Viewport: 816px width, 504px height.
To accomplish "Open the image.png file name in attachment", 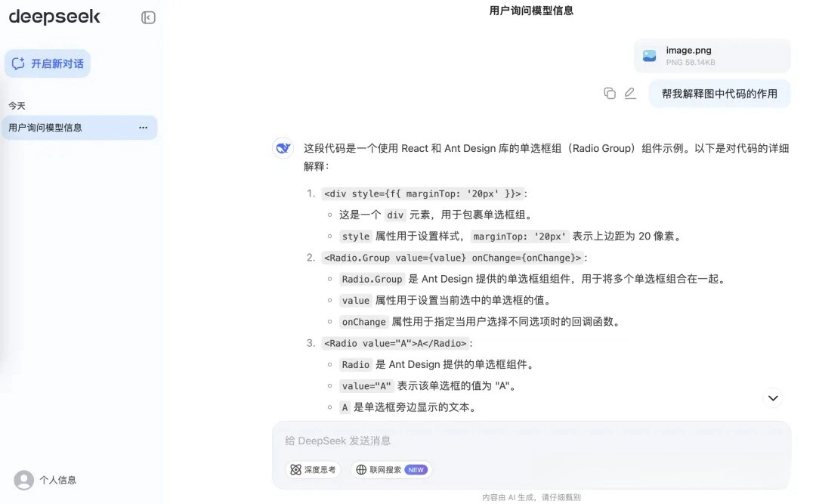I will tap(688, 51).
